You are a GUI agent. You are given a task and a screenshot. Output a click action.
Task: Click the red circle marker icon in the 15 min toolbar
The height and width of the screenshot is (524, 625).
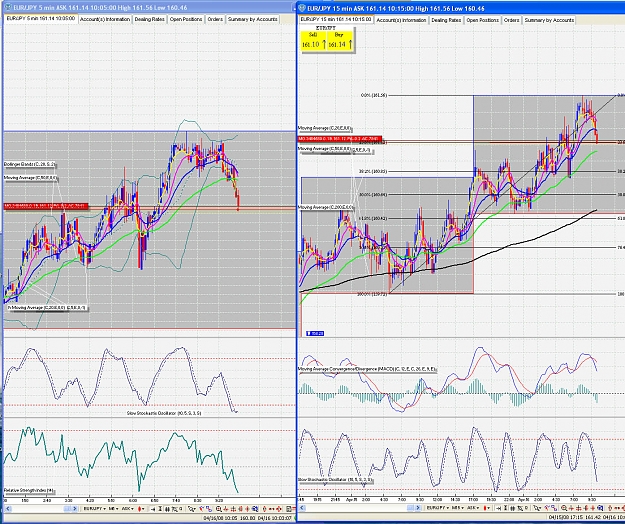[610, 508]
